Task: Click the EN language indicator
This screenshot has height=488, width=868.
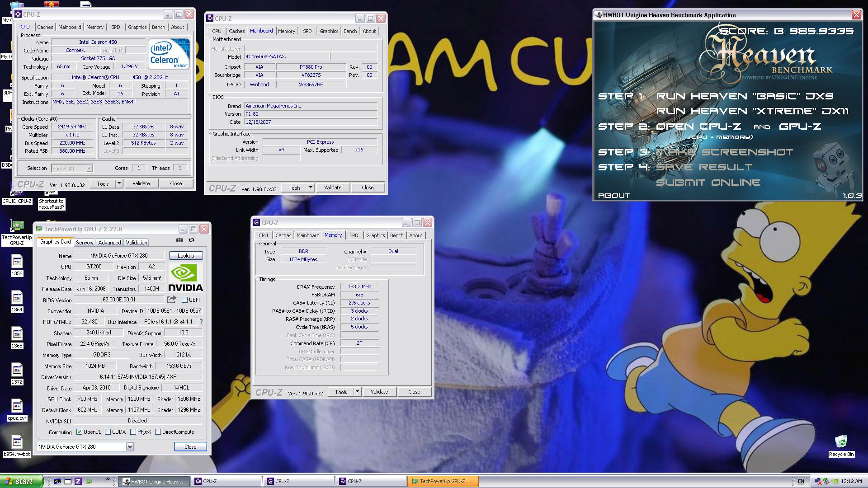Action: coord(801,481)
